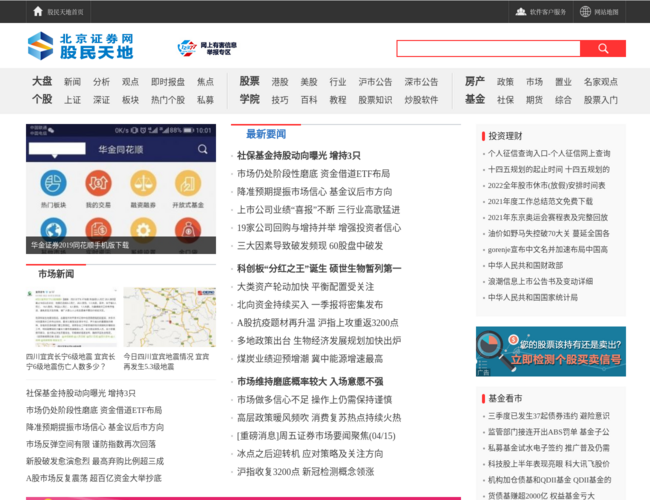Open the 个股 navigation section
This screenshot has height=500, width=650.
pos(42,100)
